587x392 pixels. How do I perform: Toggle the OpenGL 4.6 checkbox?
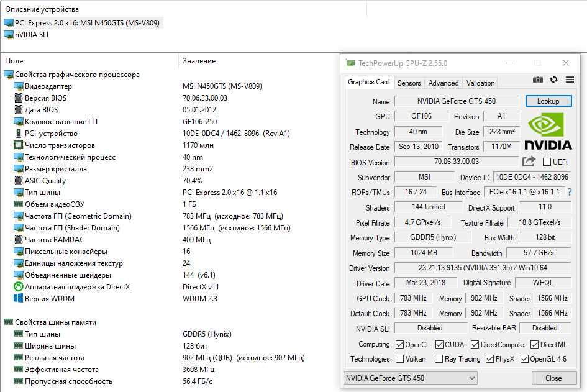coord(524,359)
